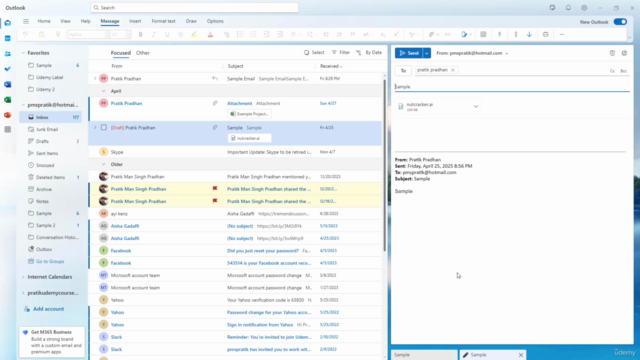The height and width of the screenshot is (360, 640).
Task: Open the Filter menu
Action: [341, 53]
